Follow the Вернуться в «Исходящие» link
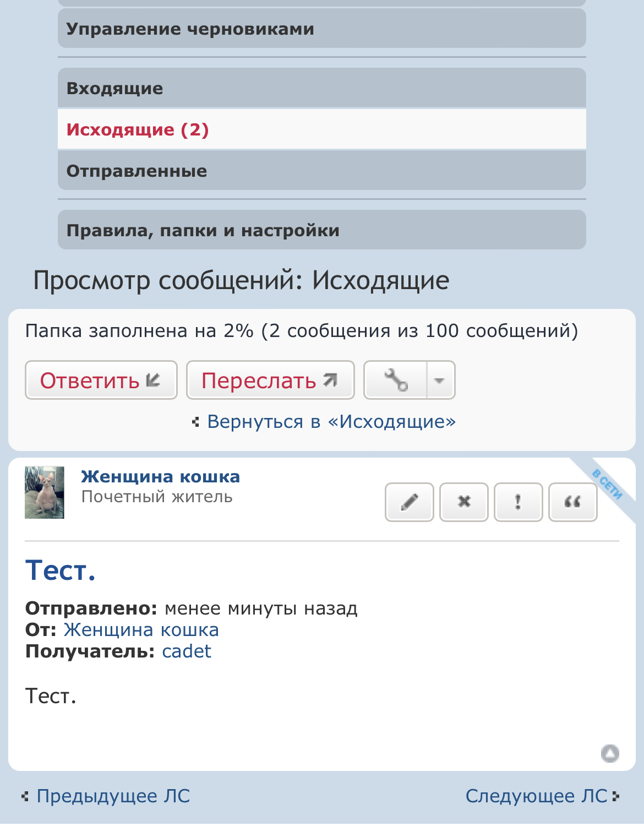The width and height of the screenshot is (644, 826). pyautogui.click(x=331, y=422)
